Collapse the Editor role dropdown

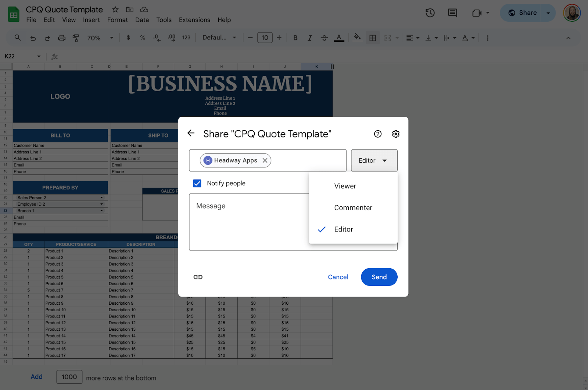(x=374, y=160)
